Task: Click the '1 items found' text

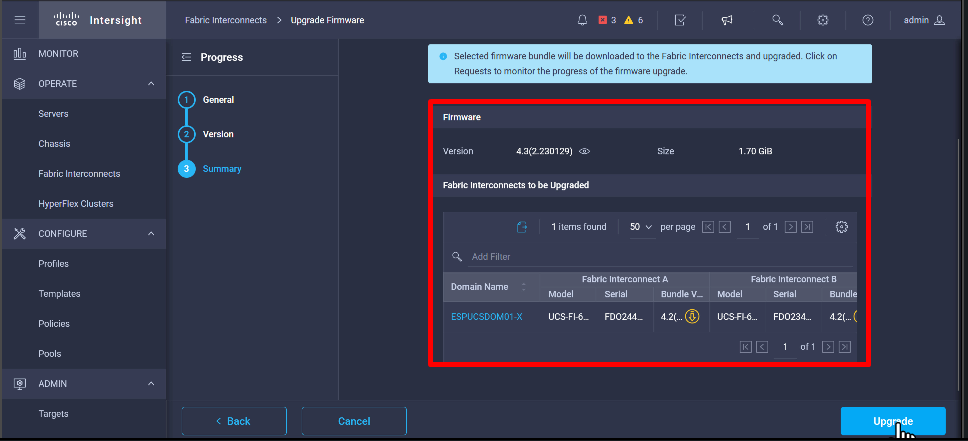Action: (x=578, y=227)
